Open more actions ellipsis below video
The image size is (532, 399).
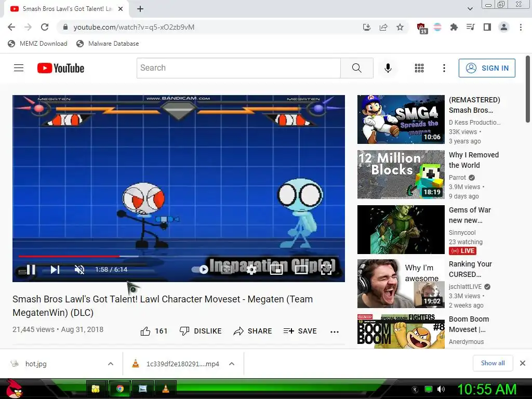tap(335, 332)
